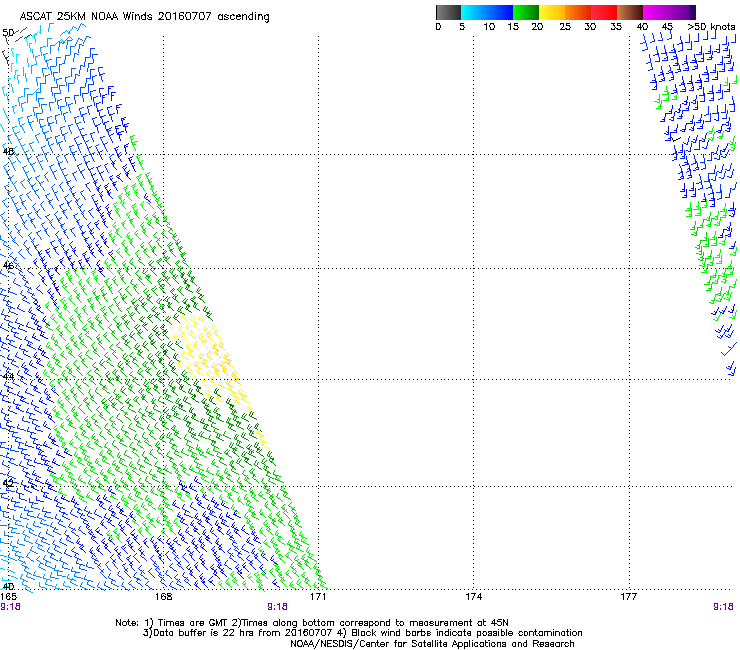Click the legend tick label 25
The width and height of the screenshot is (740, 650).
coord(565,27)
